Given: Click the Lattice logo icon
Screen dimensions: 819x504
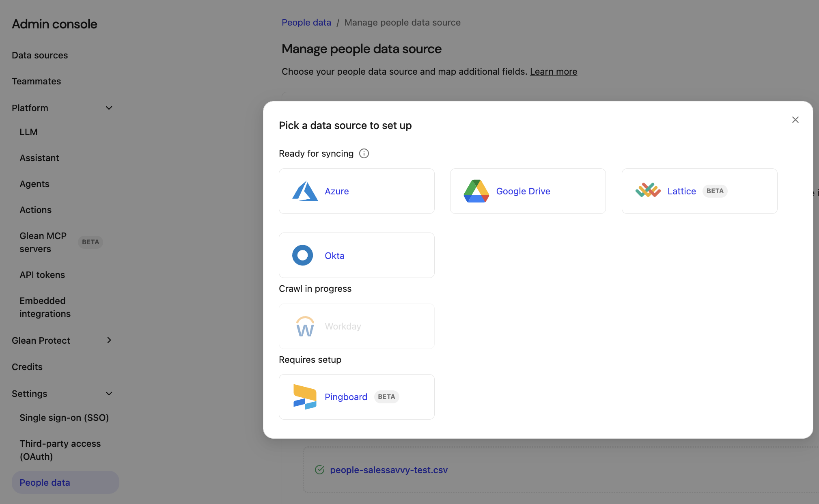Looking at the screenshot, I should 648,190.
